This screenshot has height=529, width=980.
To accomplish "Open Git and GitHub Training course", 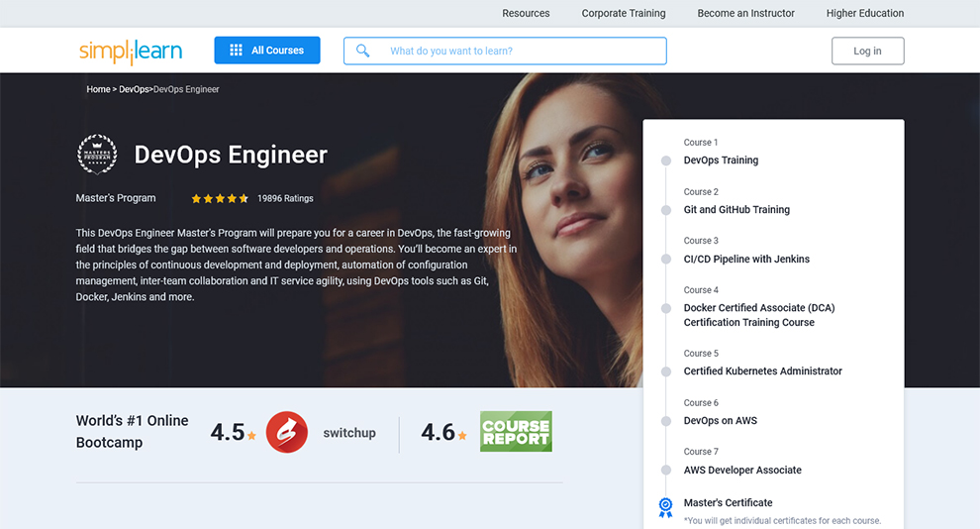I will coord(736,209).
